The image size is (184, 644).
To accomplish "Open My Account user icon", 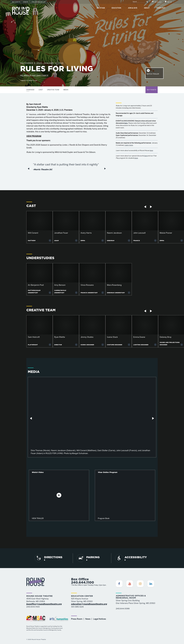I will click(x=153, y=2).
